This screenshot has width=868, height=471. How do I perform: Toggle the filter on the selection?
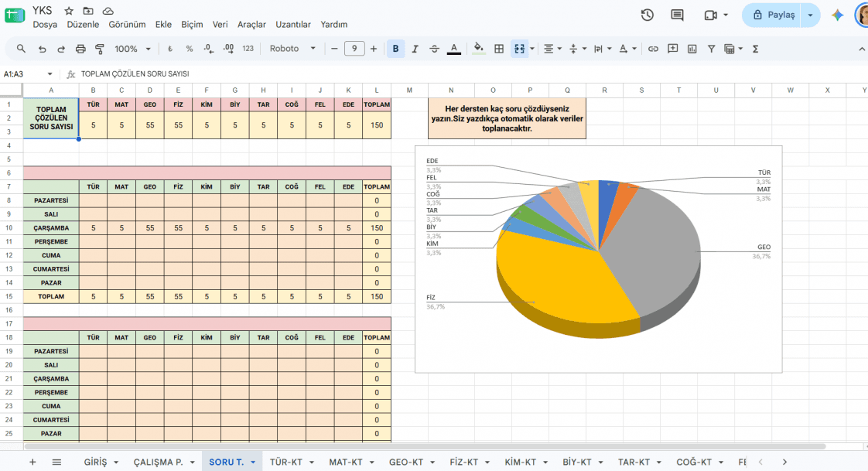pyautogui.click(x=711, y=49)
